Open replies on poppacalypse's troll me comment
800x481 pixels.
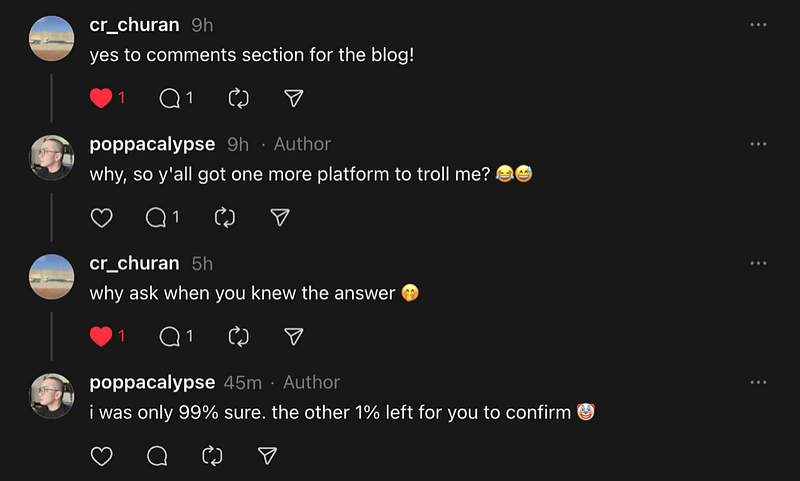[157, 217]
